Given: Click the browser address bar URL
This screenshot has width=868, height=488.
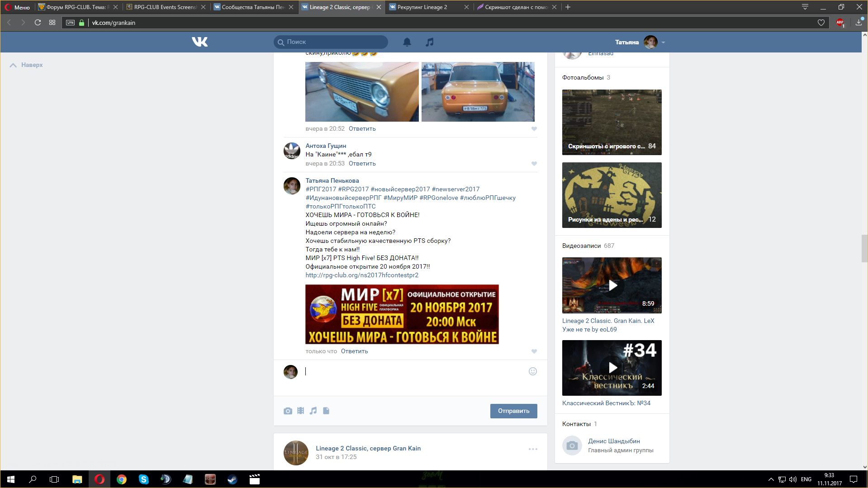Looking at the screenshot, I should click(114, 23).
